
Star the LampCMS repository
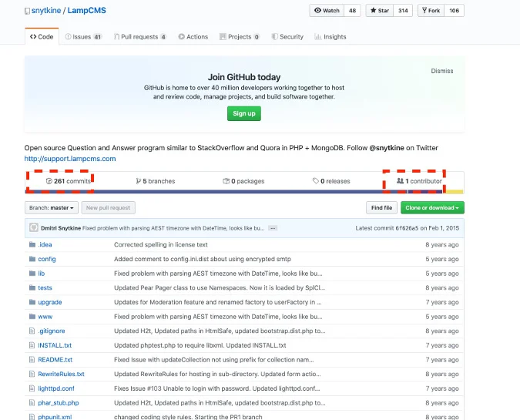[379, 11]
